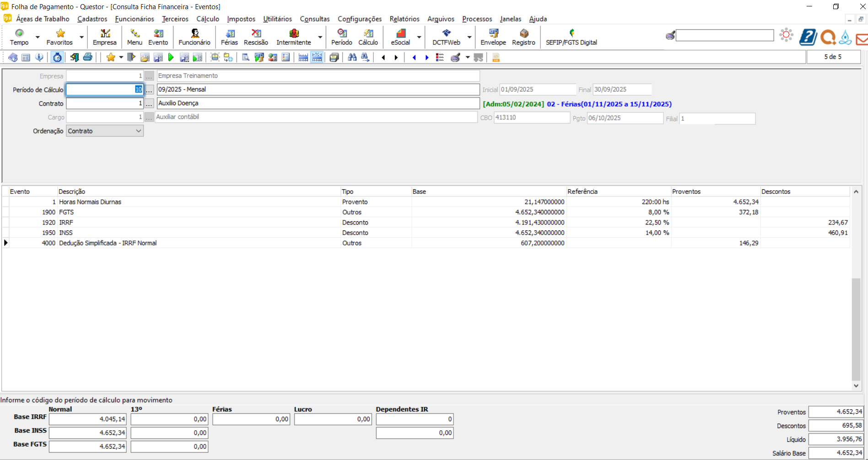Expand the Ordenação dropdown
Screen dimensions: 868x460
[x=138, y=131]
